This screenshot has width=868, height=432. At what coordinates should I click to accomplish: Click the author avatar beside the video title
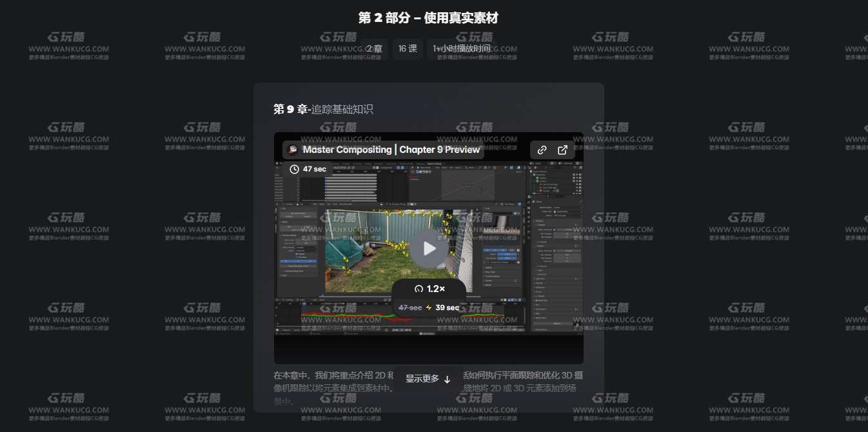293,150
